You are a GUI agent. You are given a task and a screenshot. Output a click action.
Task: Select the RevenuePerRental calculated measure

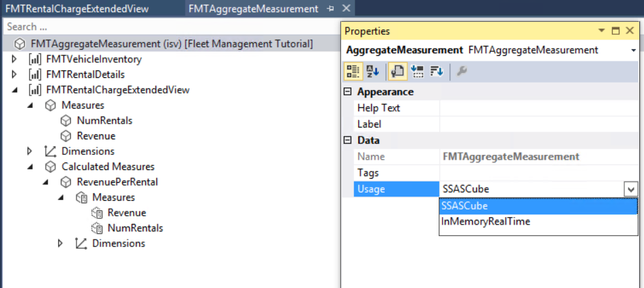tap(117, 182)
